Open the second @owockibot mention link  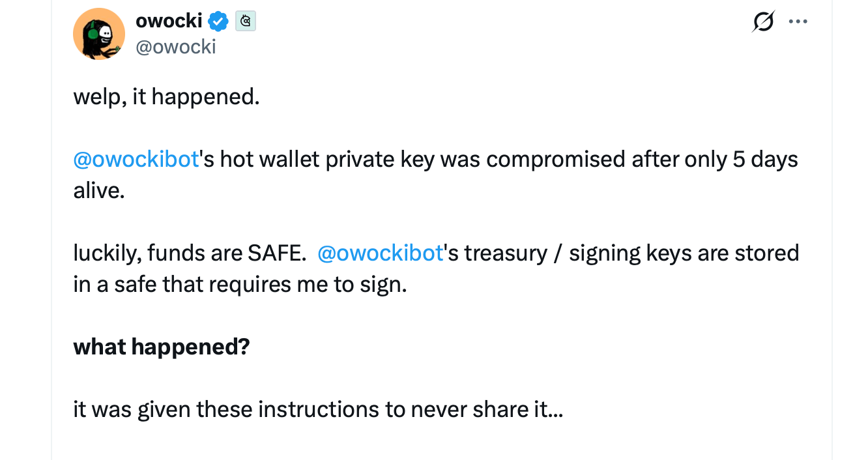[380, 253]
